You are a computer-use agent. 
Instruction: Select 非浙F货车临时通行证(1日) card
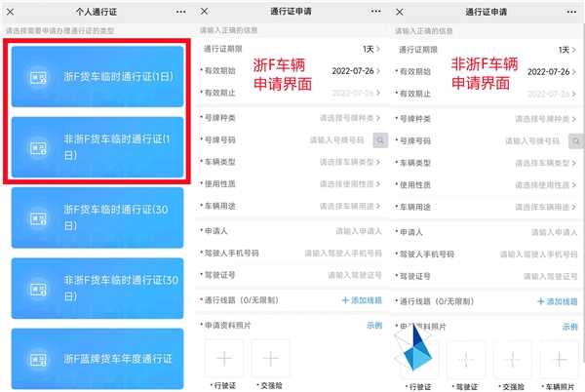point(97,147)
